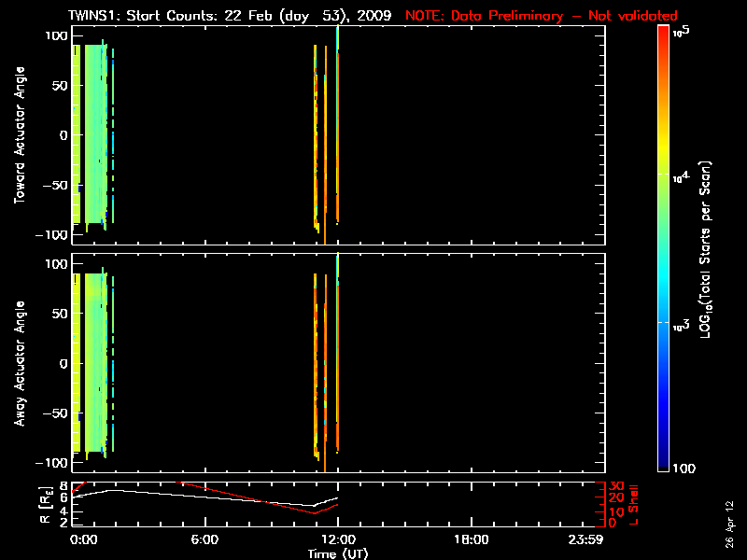The height and width of the screenshot is (560, 747).
Task: Click the 23:59 time axis label
Action: point(585,539)
